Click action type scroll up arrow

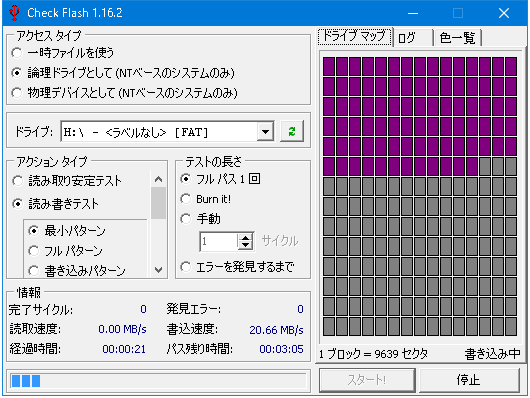158,179
